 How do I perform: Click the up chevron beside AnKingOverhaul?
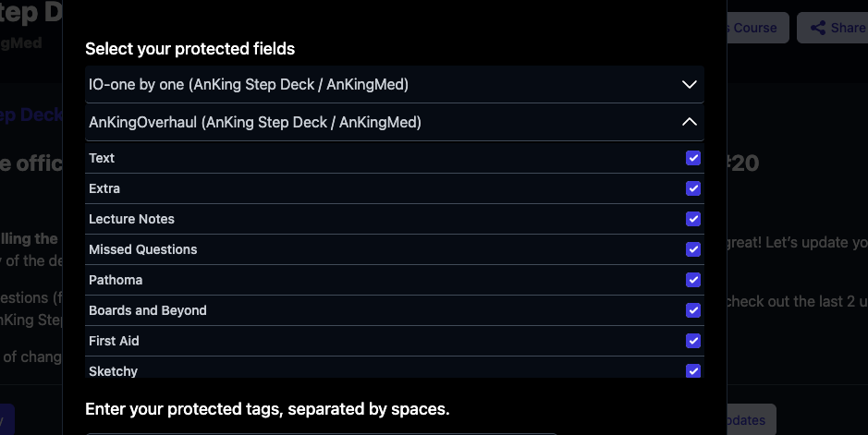(689, 122)
